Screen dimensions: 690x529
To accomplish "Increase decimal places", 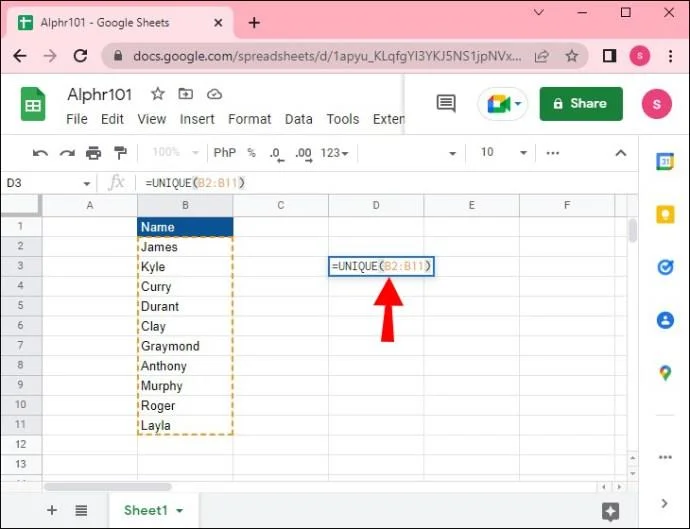I will pyautogui.click(x=304, y=154).
